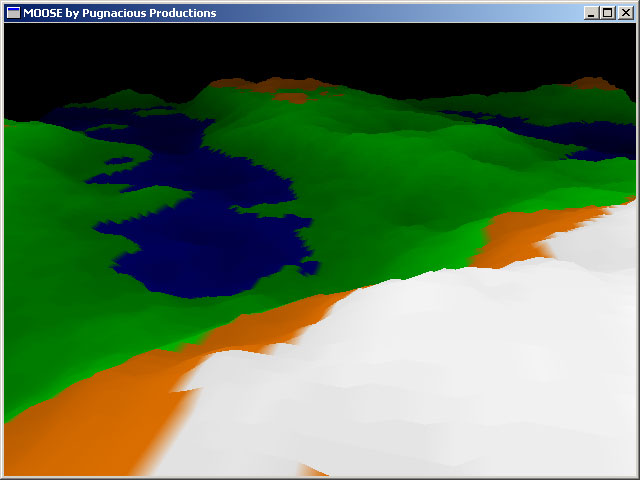The height and width of the screenshot is (480, 640).
Task: Maximize the MOOSE window
Action: point(607,13)
